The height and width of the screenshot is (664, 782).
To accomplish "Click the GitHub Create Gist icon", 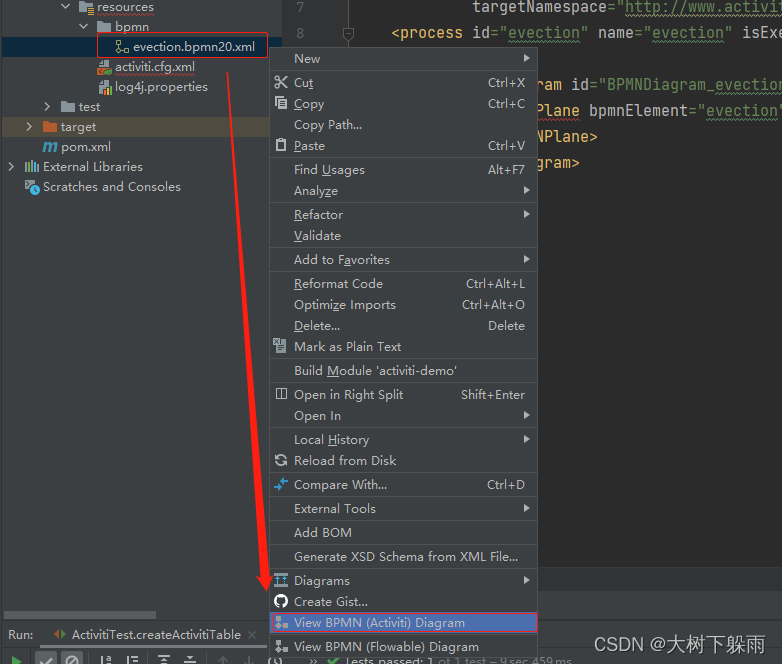I will click(281, 601).
